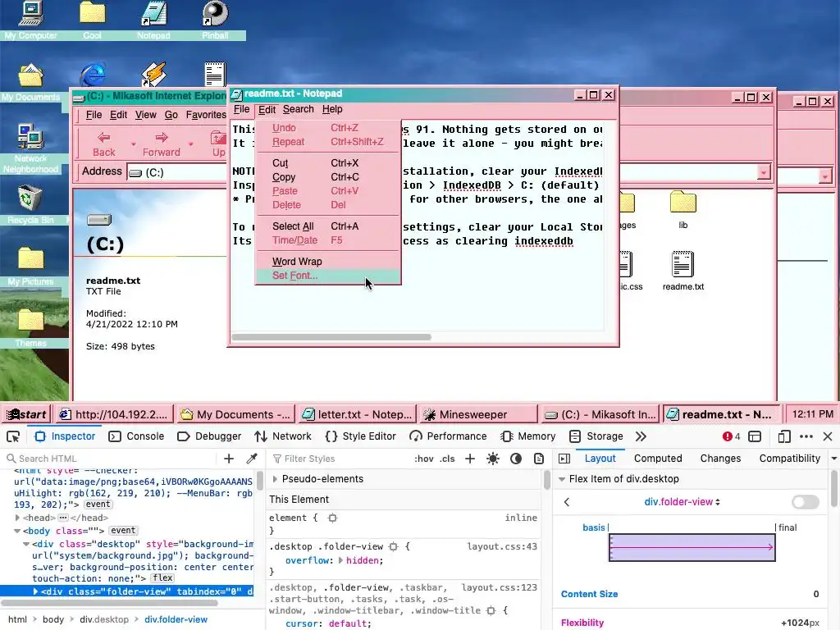Viewport: 840px width, 630px height.
Task: Choose Set Font... in Edit menu
Action: pyautogui.click(x=328, y=276)
